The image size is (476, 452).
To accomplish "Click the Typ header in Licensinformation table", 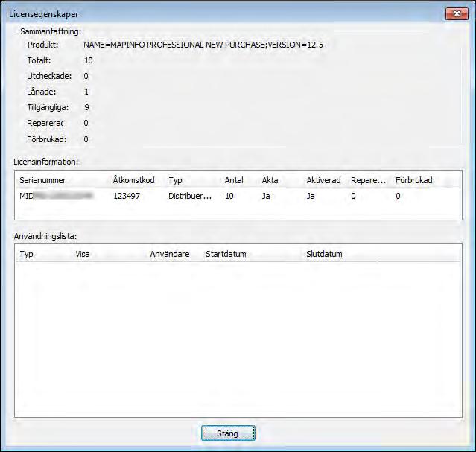I will pos(175,180).
